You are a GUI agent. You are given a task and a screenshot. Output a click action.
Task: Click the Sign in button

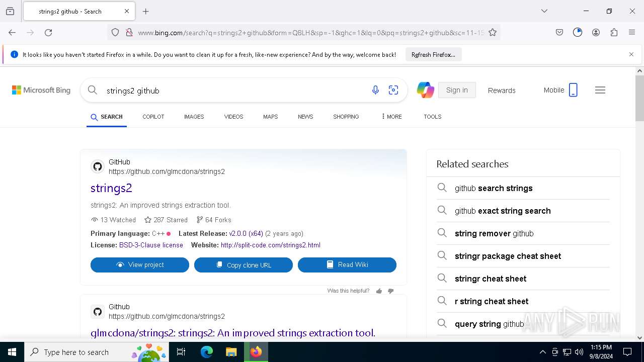click(x=457, y=90)
